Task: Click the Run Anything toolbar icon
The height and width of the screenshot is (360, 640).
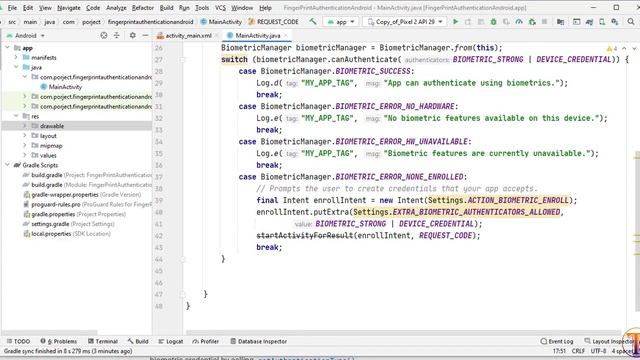Action: tap(576, 22)
